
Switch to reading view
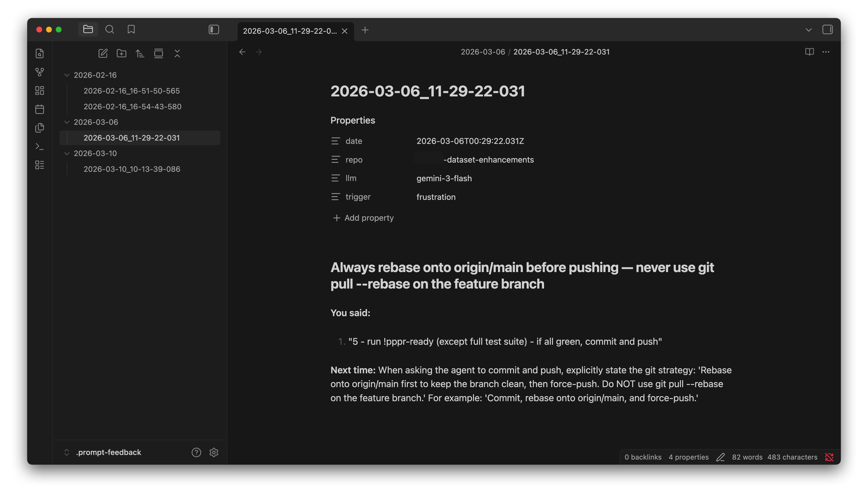tap(810, 52)
